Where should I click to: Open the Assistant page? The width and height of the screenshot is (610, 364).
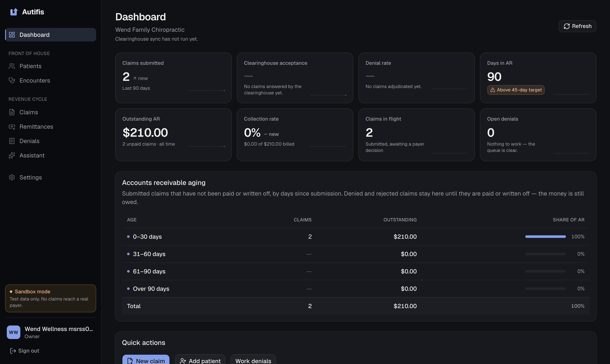pos(51,155)
